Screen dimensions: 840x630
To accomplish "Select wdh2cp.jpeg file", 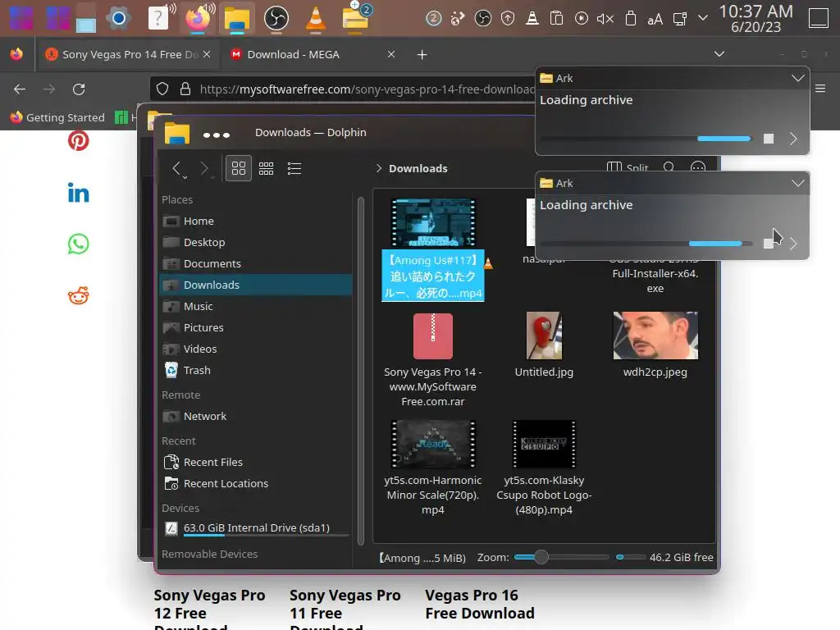I will point(655,345).
